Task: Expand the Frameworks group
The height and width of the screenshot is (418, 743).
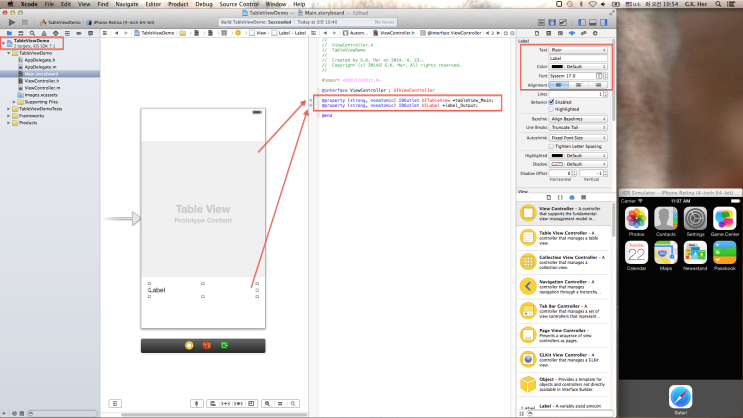Action: click(x=9, y=116)
